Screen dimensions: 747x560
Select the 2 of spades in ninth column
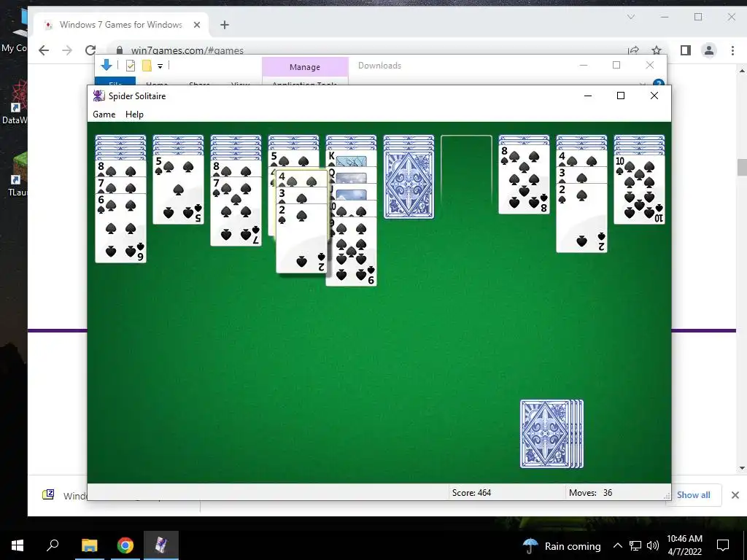point(581,217)
